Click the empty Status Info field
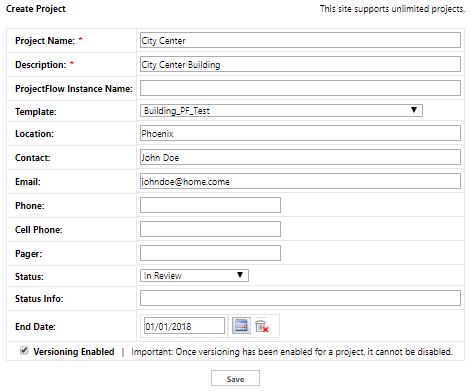Viewport: 471px width, 391px height. pyautogui.click(x=300, y=298)
